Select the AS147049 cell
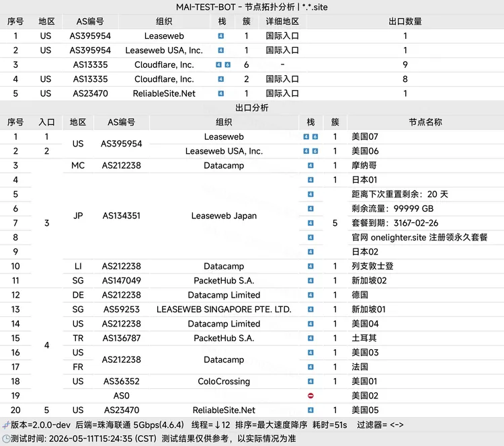Viewport: 504px width, 446px height. tap(122, 281)
